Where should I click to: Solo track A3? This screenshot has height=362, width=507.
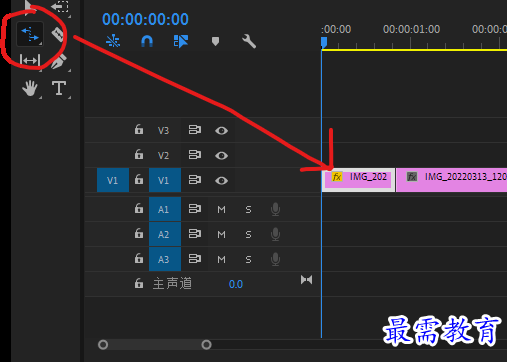tap(248, 259)
